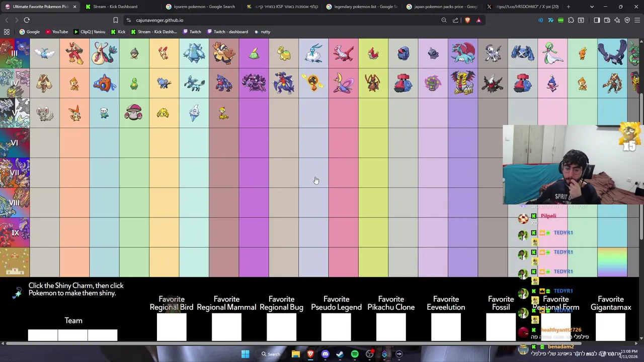Viewport: 644px width, 362px height.
Task: Open Spotify from the taskbar
Action: pyautogui.click(x=355, y=354)
